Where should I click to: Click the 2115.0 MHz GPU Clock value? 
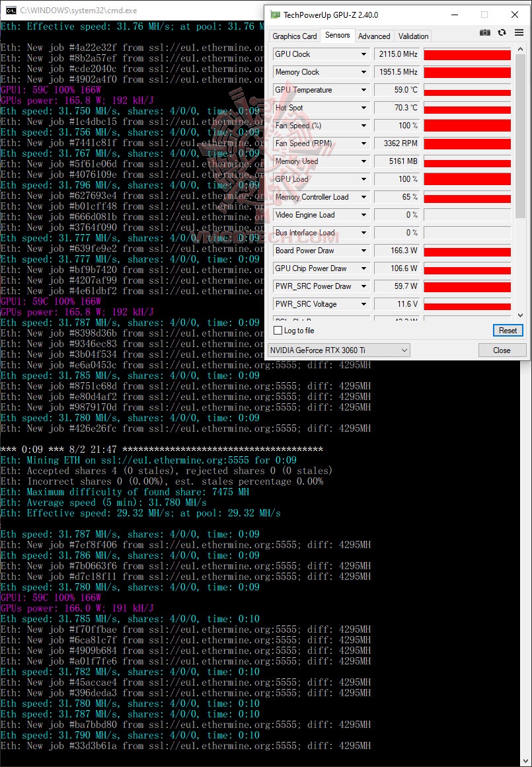[396, 54]
